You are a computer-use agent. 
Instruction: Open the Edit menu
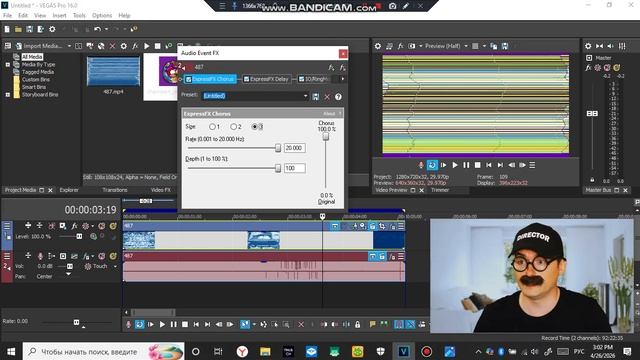pyautogui.click(x=23, y=16)
